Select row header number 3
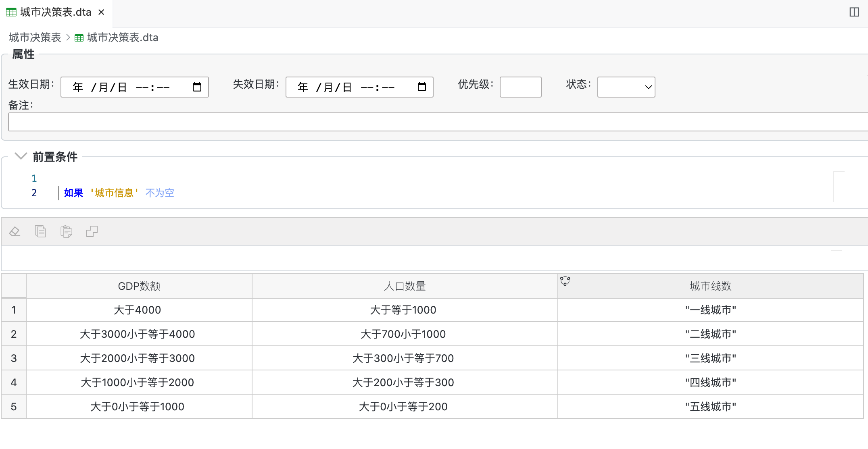868x449 pixels. click(x=14, y=358)
